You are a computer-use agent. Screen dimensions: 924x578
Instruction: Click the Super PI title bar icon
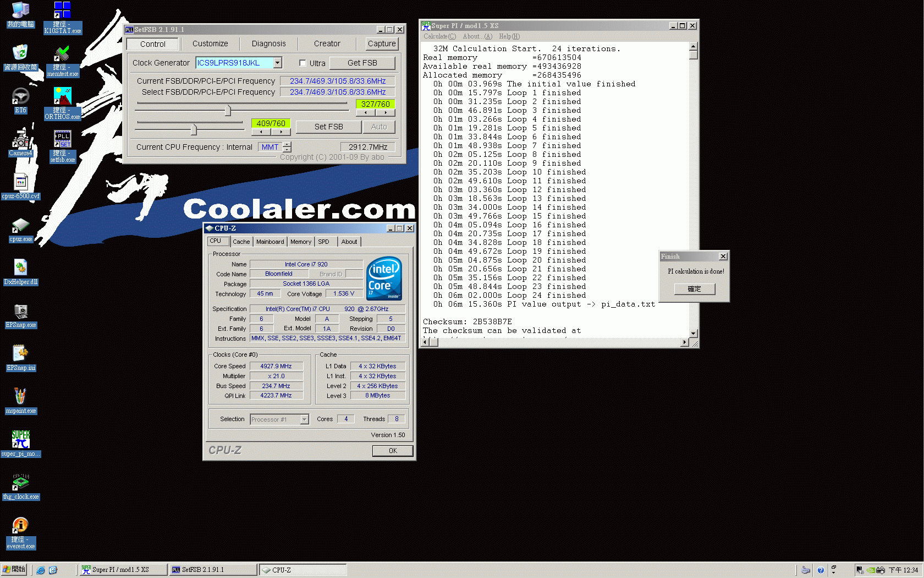pos(426,26)
